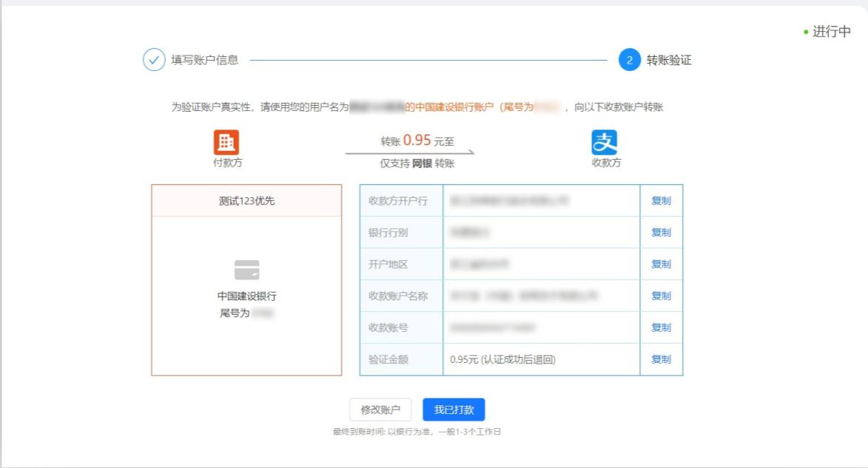Copy the 银行行别 value
868x468 pixels.
(661, 231)
